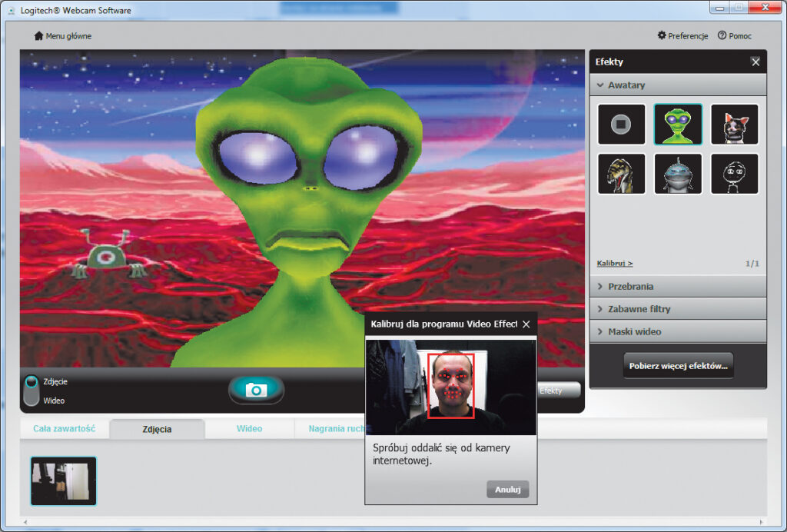This screenshot has height=532, width=787.
Task: Click the Pobierz więcej efektów button
Action: [678, 366]
